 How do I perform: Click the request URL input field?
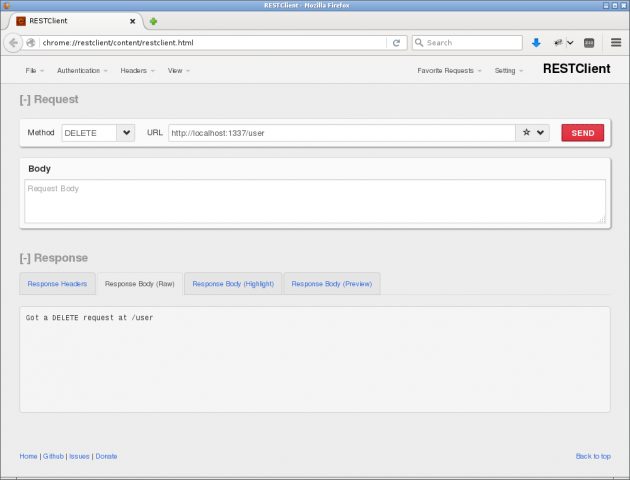click(x=342, y=133)
